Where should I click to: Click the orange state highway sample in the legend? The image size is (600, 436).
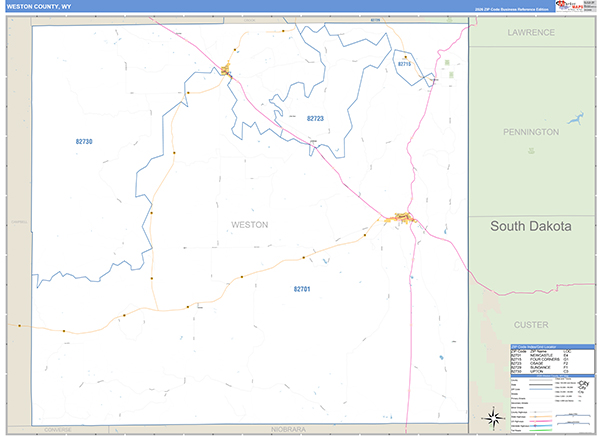541,416
